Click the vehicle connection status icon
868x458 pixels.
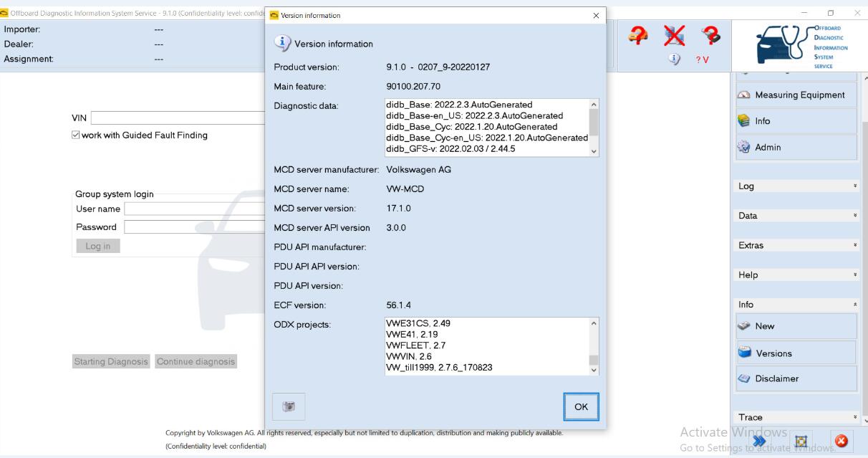[x=638, y=35]
